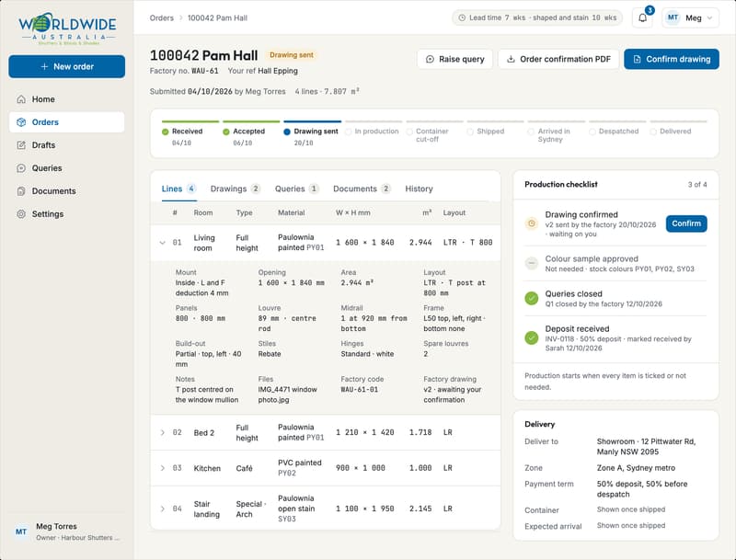Switch to the Drawings tab
The height and width of the screenshot is (560, 736).
pos(236,189)
